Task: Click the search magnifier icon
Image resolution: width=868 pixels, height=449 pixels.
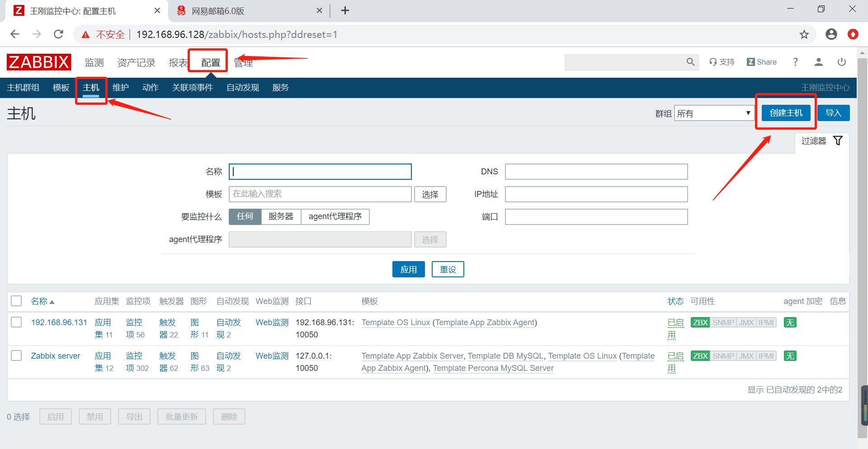Action: (x=690, y=62)
